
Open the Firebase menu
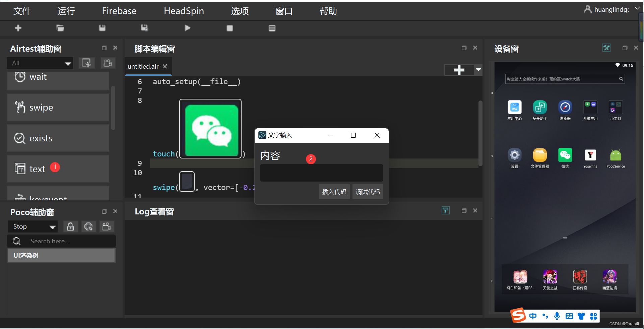(119, 11)
